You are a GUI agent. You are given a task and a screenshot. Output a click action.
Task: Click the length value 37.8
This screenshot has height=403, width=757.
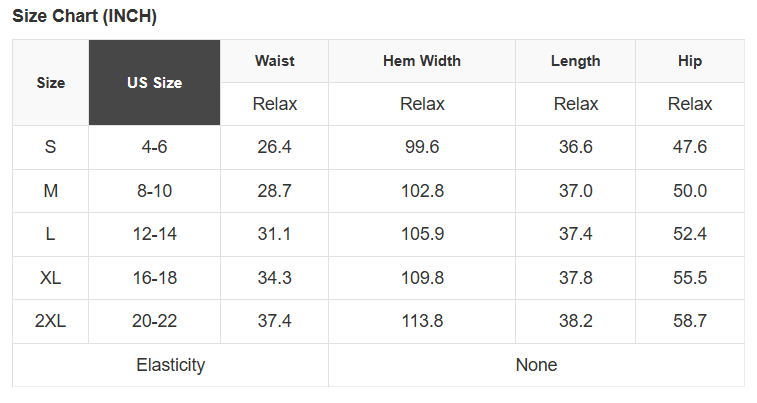575,278
